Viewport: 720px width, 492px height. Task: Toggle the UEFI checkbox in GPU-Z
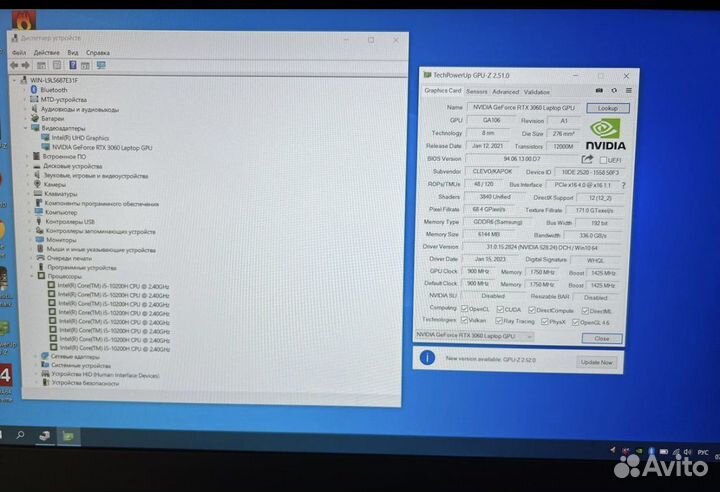[603, 160]
